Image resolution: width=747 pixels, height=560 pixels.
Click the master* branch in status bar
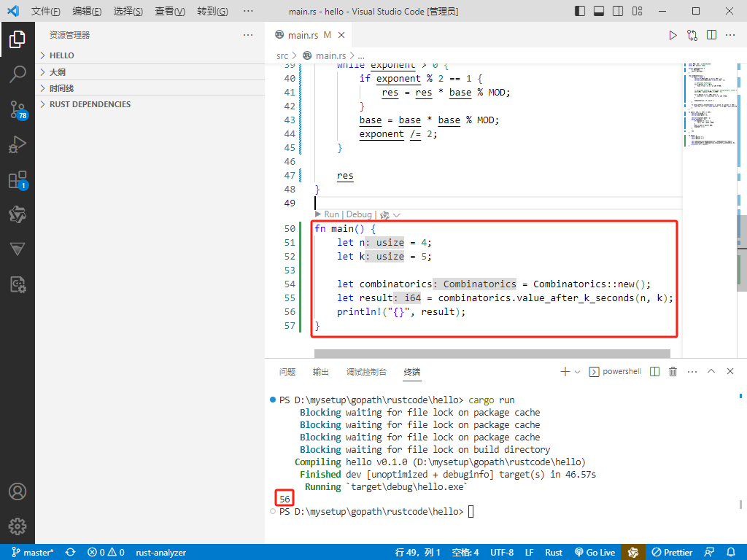pyautogui.click(x=32, y=553)
